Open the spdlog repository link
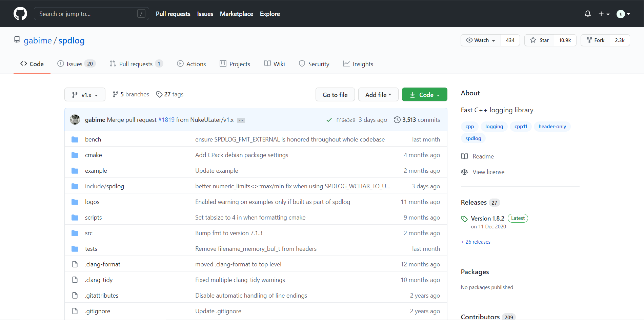 tap(72, 40)
